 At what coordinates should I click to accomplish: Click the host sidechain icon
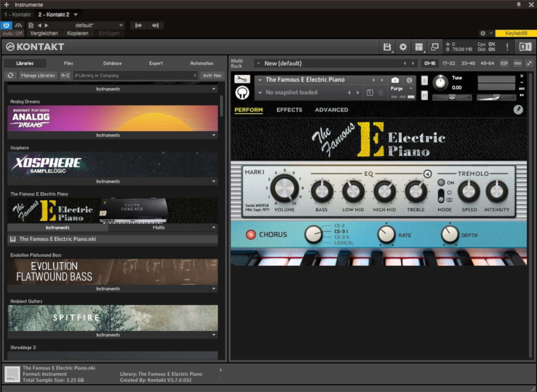[19, 25]
